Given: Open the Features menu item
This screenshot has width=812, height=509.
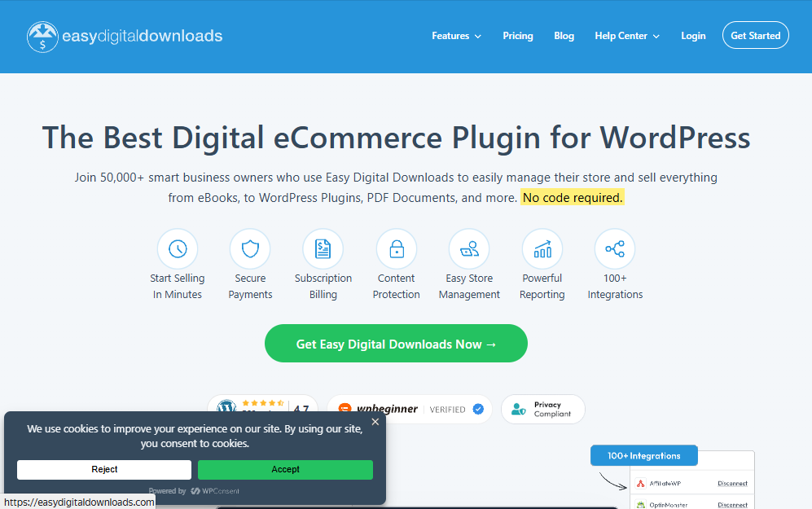Looking at the screenshot, I should pyautogui.click(x=450, y=36).
